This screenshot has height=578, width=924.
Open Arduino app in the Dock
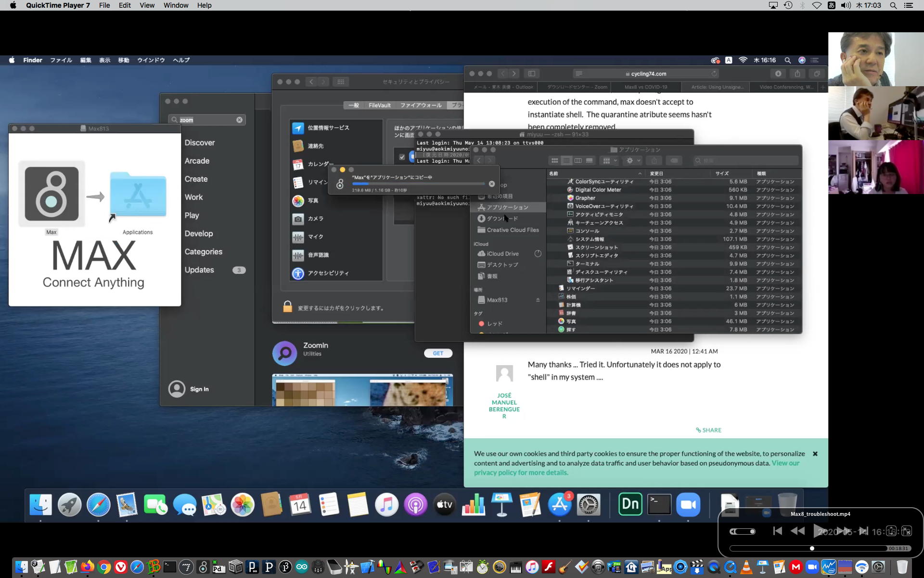point(302,567)
